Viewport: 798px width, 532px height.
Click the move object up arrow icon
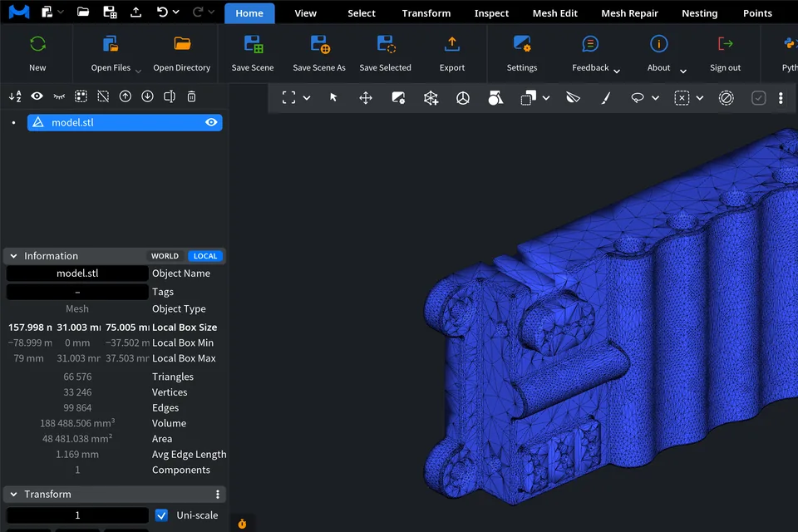point(126,96)
